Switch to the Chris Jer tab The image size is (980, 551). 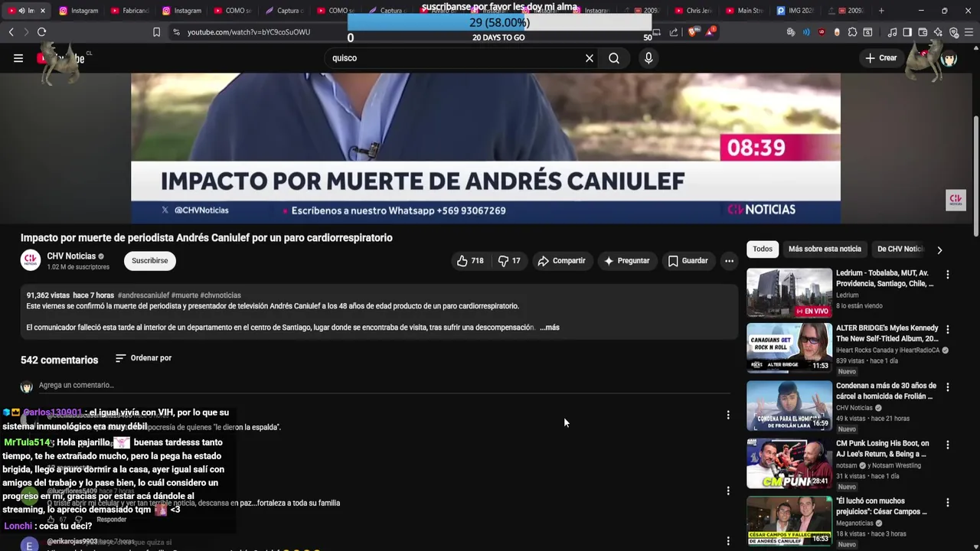(693, 11)
